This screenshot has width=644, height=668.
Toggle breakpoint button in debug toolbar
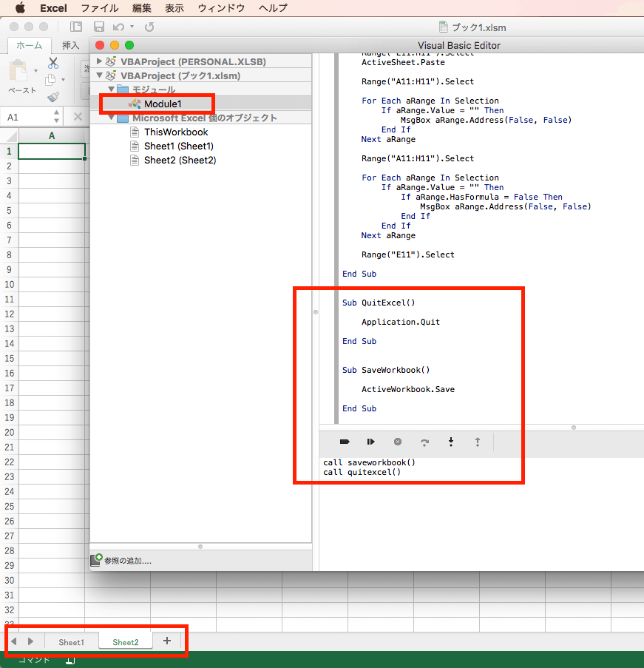click(345, 442)
